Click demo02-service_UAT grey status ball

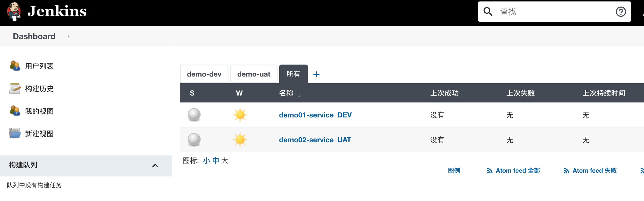(x=194, y=140)
